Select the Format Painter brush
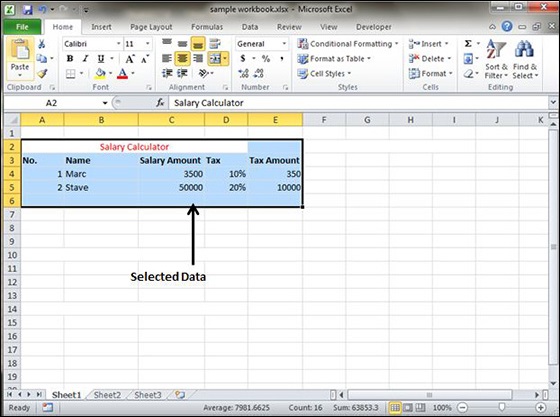Screen dimensions: 560x417 (x=42, y=73)
